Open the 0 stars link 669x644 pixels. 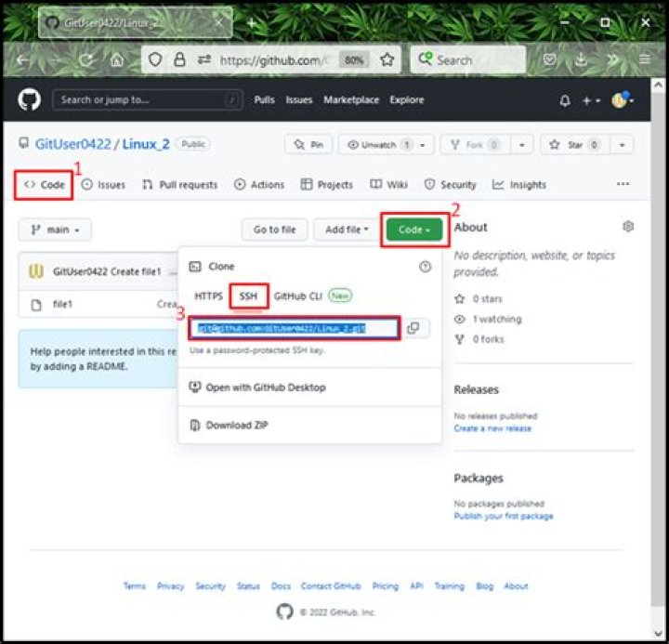click(479, 298)
